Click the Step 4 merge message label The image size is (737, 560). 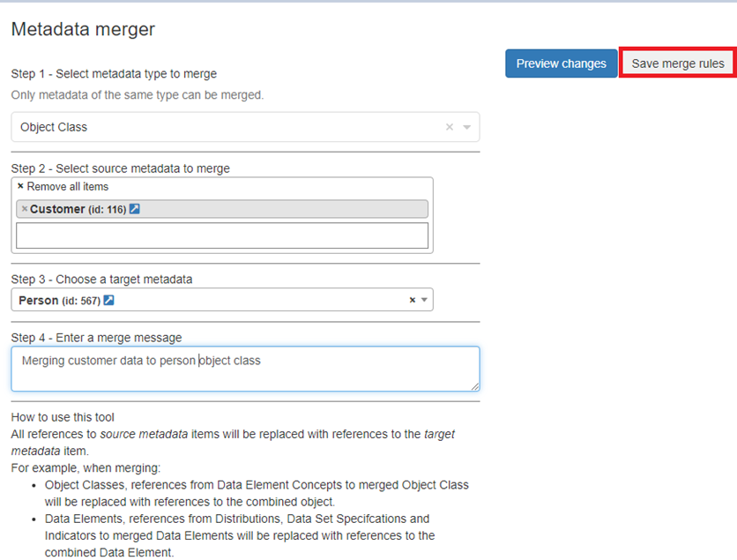click(x=97, y=338)
